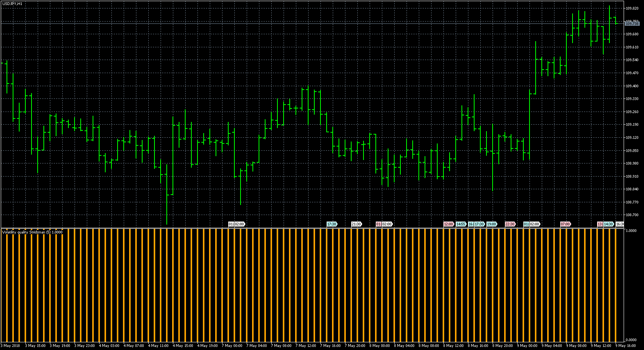Click the current price label 109.738
This screenshot has height=350, width=644.
pos(632,24)
